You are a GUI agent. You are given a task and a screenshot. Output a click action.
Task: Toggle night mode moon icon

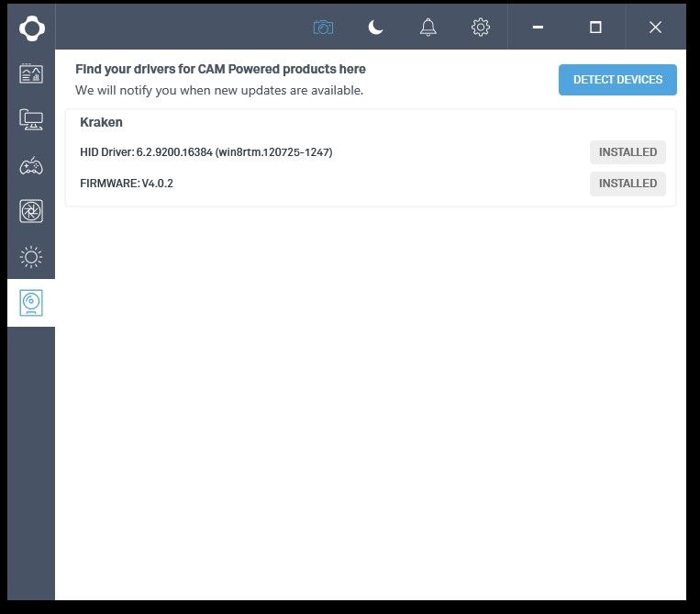(x=375, y=28)
